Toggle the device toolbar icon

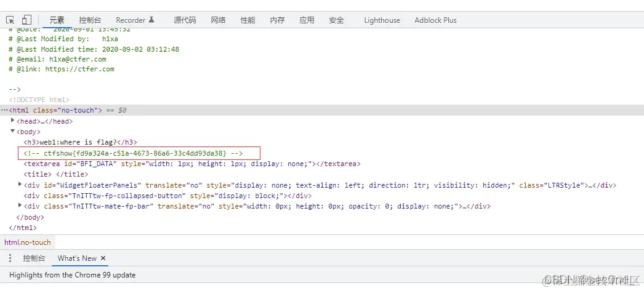coord(26,20)
